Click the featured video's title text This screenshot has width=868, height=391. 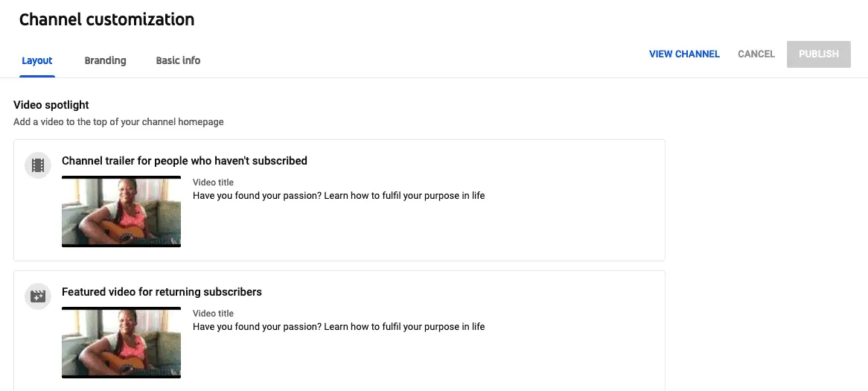339,327
